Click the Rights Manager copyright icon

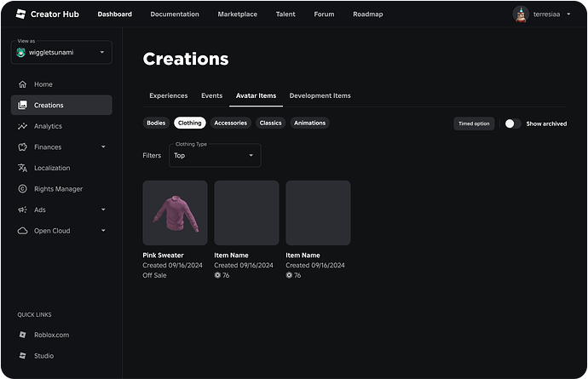click(x=22, y=189)
